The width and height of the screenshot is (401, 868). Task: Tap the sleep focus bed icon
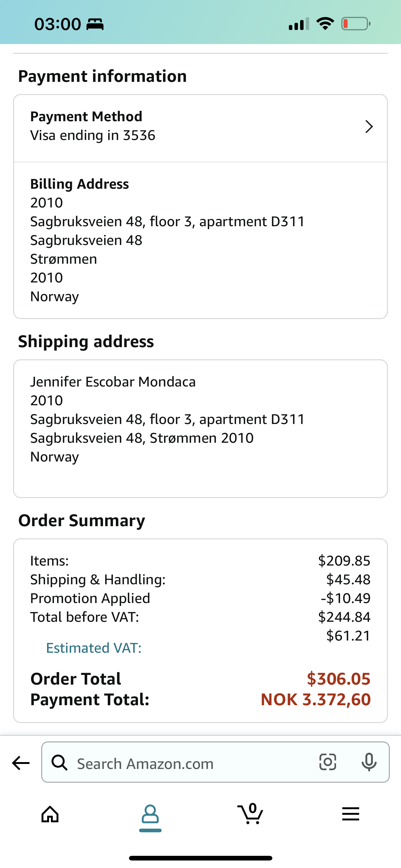point(95,24)
